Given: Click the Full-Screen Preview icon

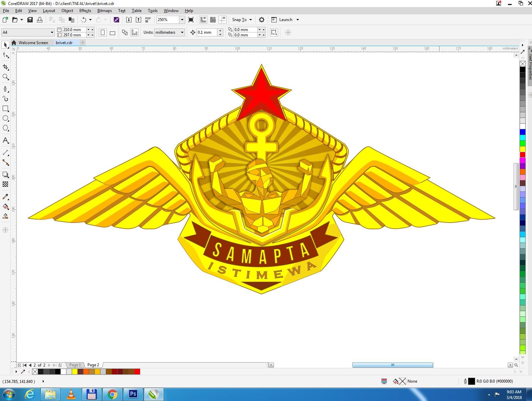Looking at the screenshot, I should point(191,20).
